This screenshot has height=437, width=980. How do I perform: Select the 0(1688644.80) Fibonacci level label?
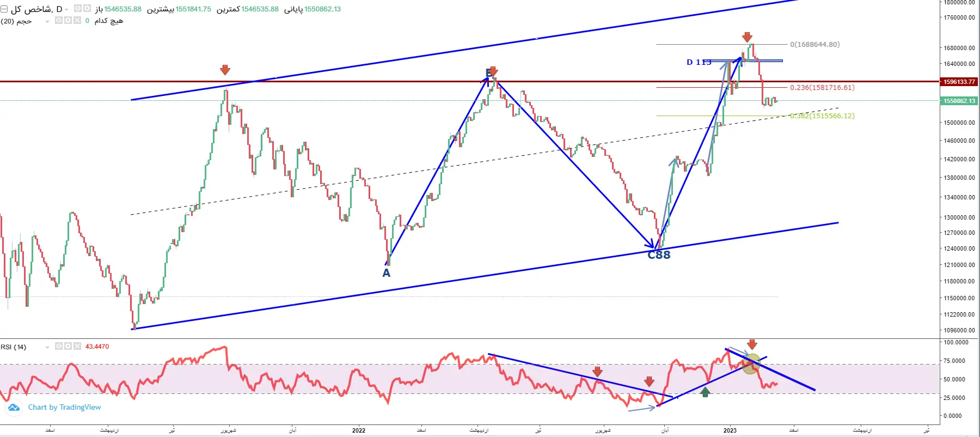pos(815,45)
